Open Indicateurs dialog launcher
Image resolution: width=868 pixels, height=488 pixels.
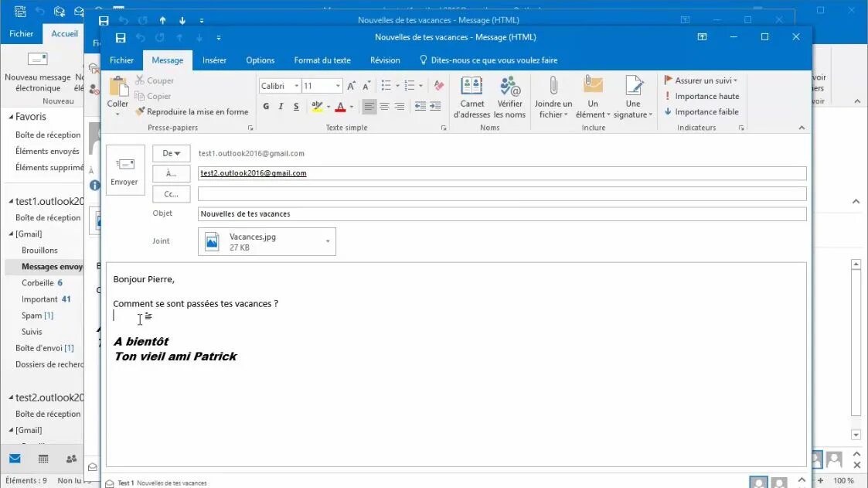click(740, 128)
